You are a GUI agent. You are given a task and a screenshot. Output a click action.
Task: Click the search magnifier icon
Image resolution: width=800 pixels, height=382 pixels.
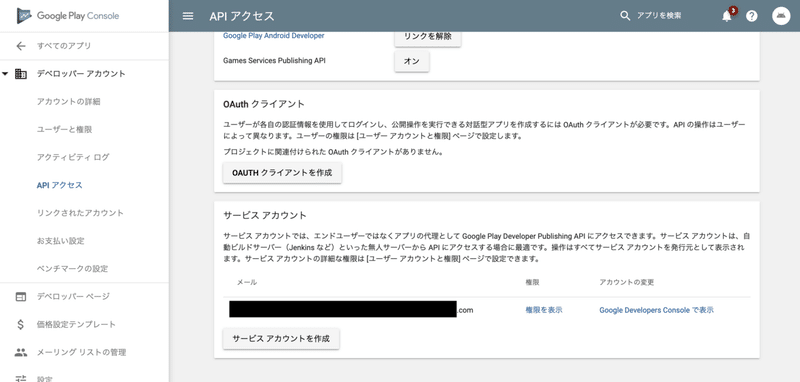coord(625,16)
